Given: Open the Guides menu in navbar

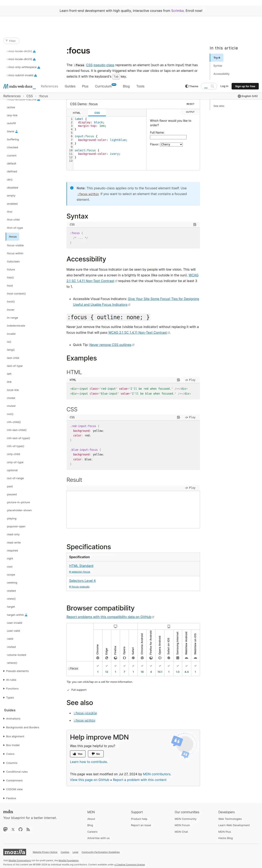Looking at the screenshot, I should [x=70, y=86].
